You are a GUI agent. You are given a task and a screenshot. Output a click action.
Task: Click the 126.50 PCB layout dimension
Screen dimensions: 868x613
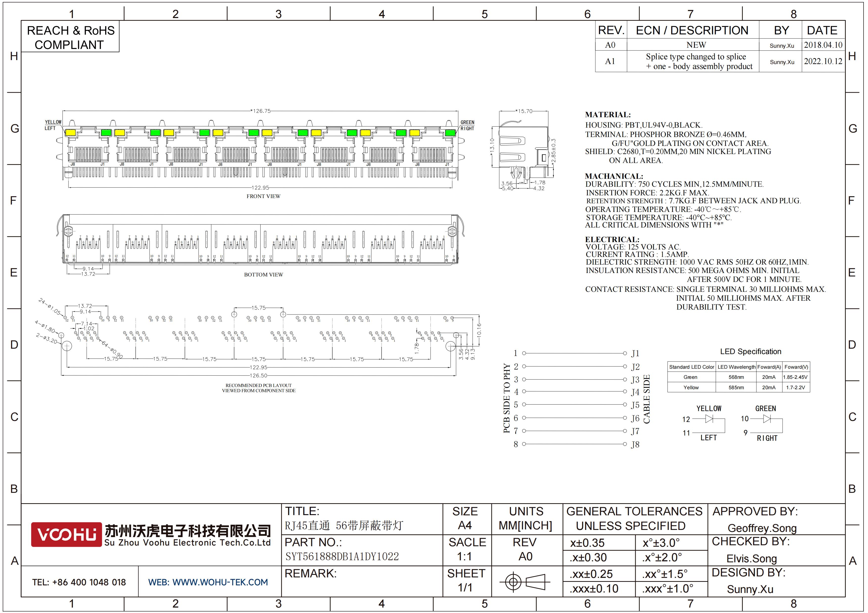pyautogui.click(x=258, y=375)
